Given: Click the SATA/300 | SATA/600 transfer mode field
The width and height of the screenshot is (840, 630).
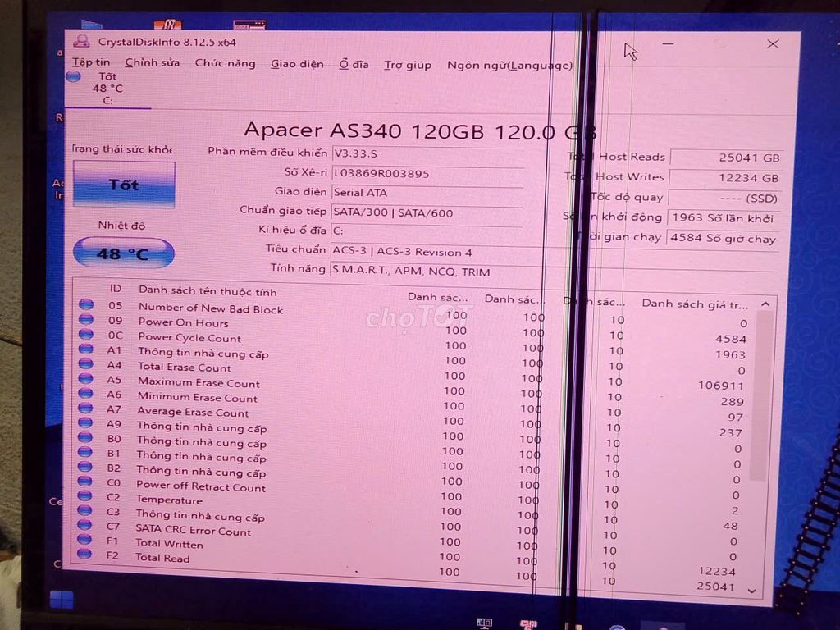Looking at the screenshot, I should 427,212.
